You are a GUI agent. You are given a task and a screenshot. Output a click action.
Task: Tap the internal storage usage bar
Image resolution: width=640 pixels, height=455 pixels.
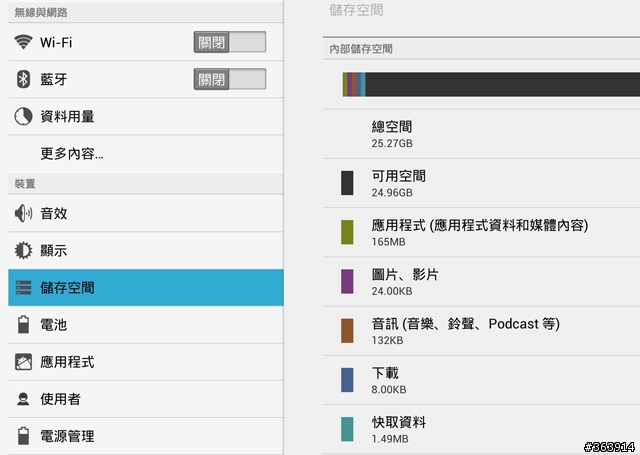pyautogui.click(x=491, y=84)
